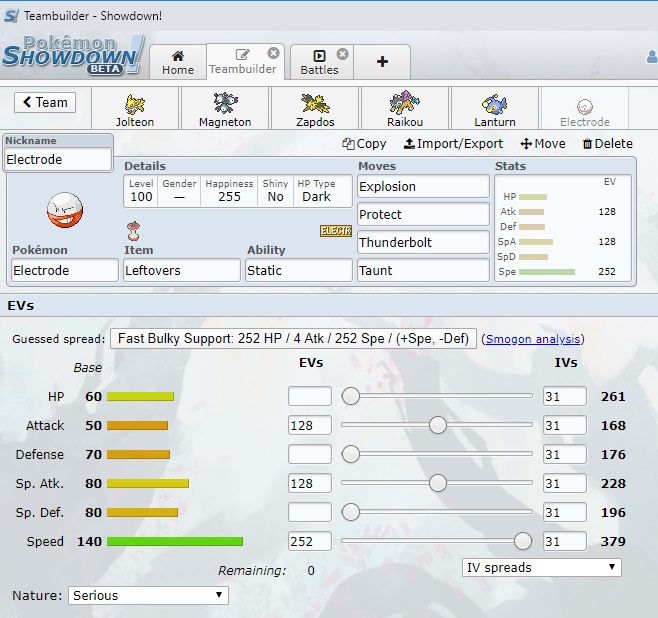Click the Attack EV slider handle
658x618 pixels.
click(x=438, y=425)
